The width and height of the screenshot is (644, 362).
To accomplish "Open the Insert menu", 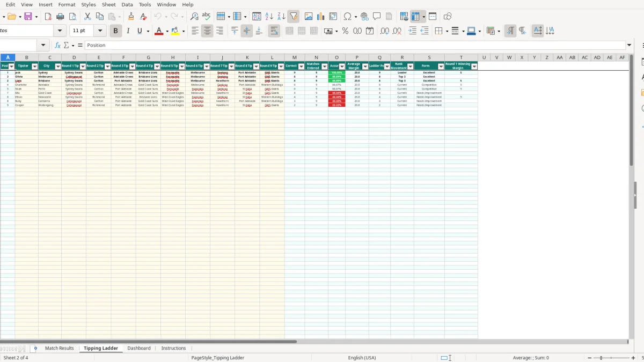I will point(46,4).
